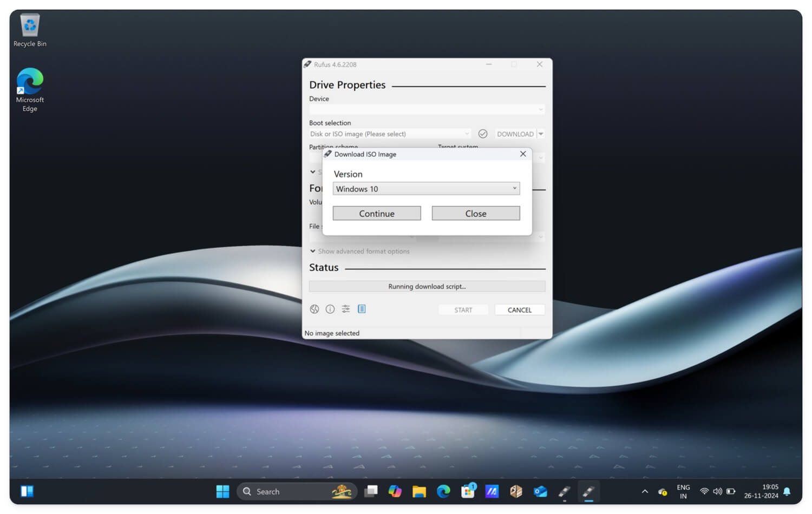Open the Windows Start menu
This screenshot has width=812, height=514.
point(222,491)
